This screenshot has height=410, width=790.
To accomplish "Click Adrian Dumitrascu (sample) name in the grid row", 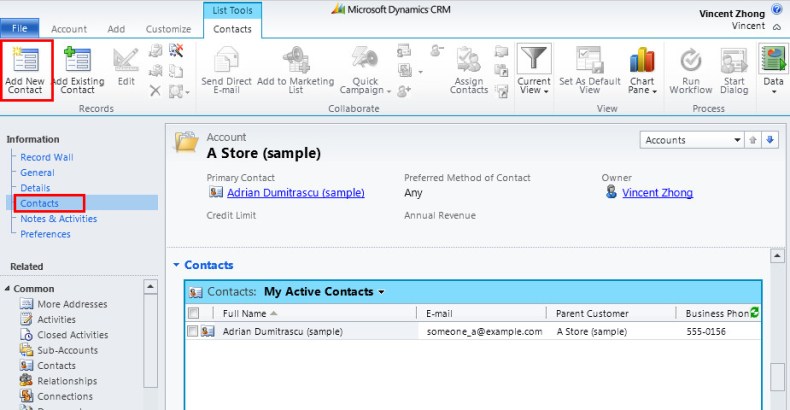I will [x=283, y=331].
